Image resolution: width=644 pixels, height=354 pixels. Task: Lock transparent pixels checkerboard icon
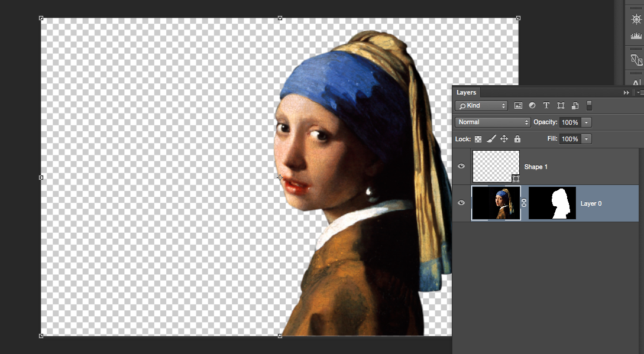tap(478, 139)
